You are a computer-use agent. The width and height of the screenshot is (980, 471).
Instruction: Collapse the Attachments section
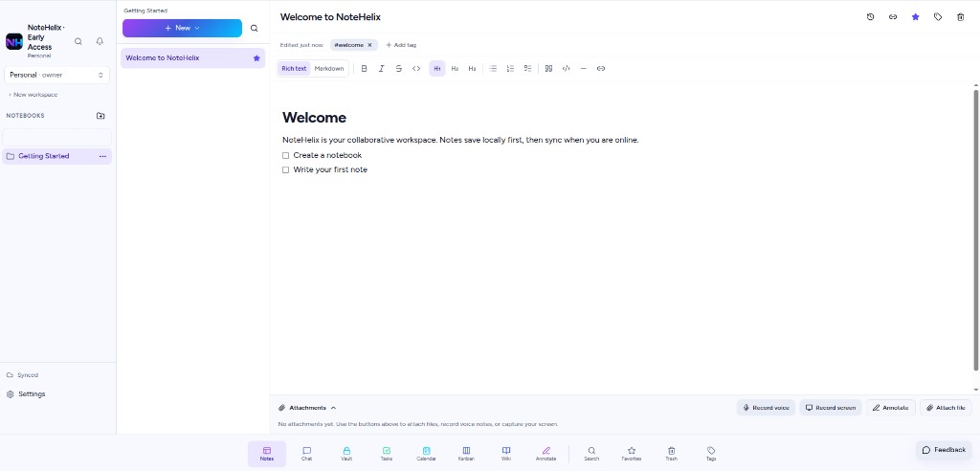(x=307, y=408)
